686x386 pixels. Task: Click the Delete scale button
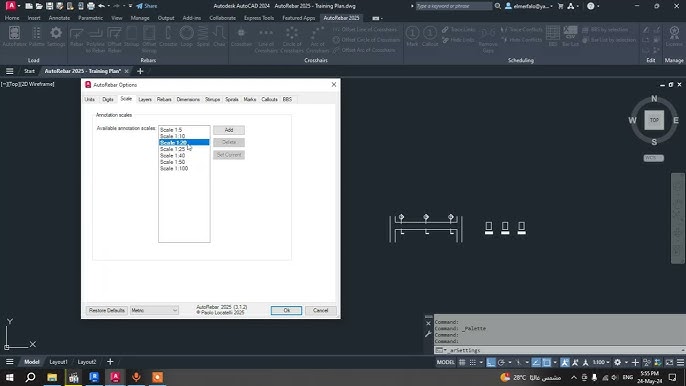(x=229, y=142)
